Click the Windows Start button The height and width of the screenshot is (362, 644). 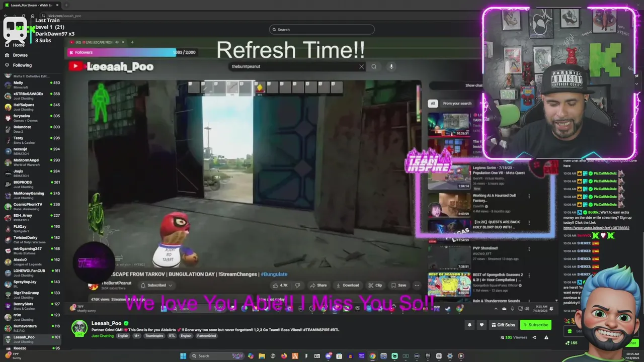183,356
